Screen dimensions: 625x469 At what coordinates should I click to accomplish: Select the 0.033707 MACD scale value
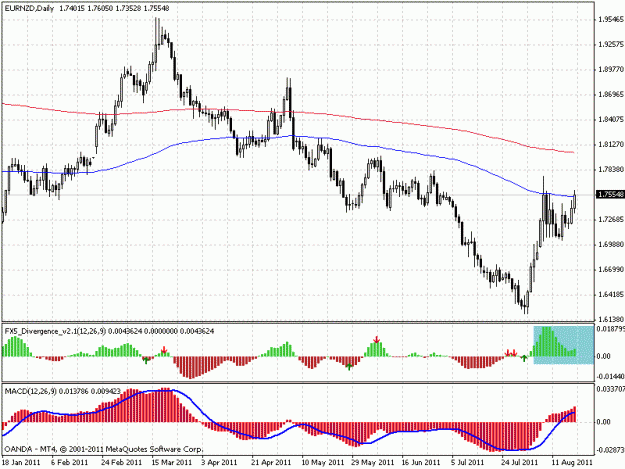610,389
